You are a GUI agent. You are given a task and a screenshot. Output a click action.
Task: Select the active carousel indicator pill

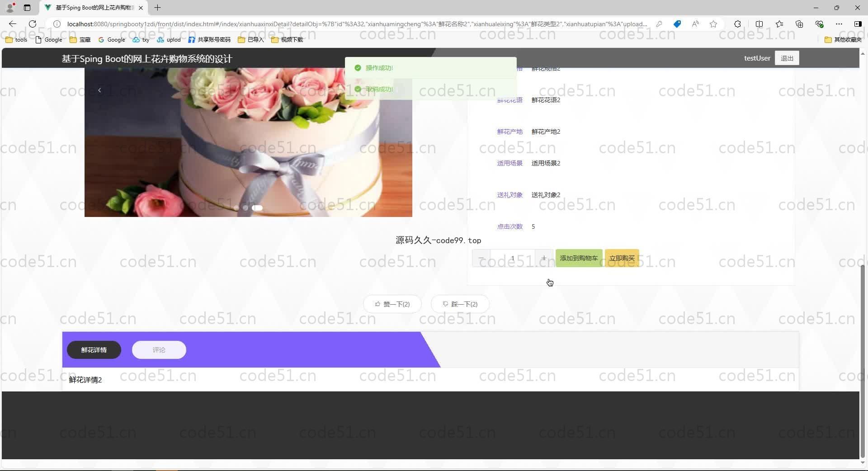(x=257, y=208)
